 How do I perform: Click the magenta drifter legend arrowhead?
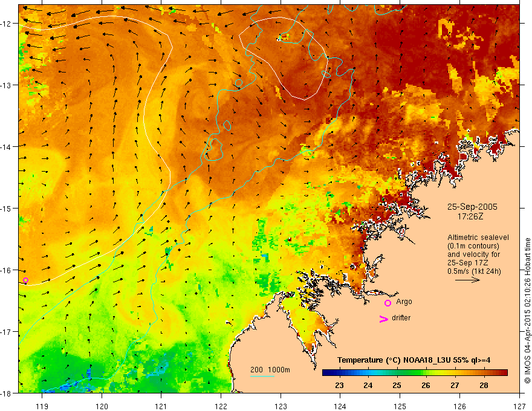point(384,319)
